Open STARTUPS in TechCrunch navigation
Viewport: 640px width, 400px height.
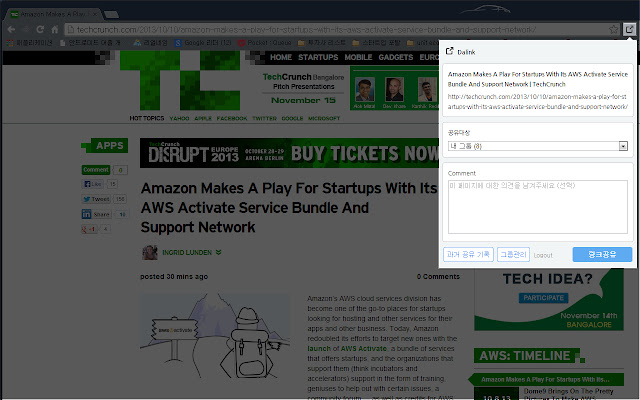point(318,57)
